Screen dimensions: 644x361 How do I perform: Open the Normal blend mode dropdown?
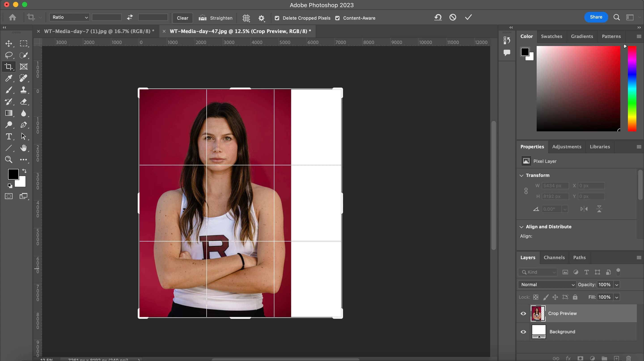pos(547,285)
